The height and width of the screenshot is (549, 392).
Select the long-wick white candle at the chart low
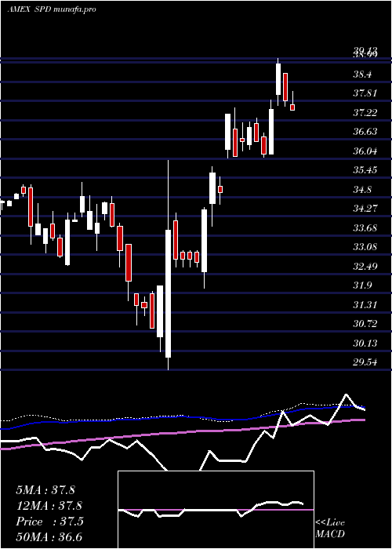tap(168, 293)
